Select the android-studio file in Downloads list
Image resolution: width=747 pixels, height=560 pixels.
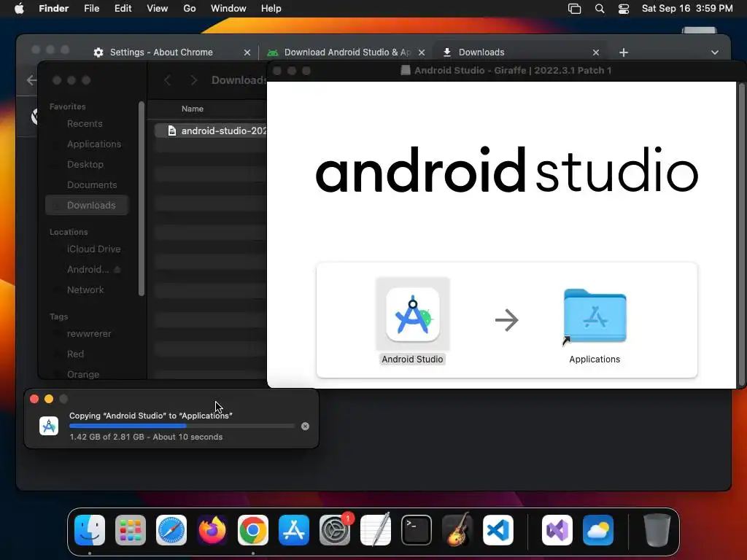211,131
